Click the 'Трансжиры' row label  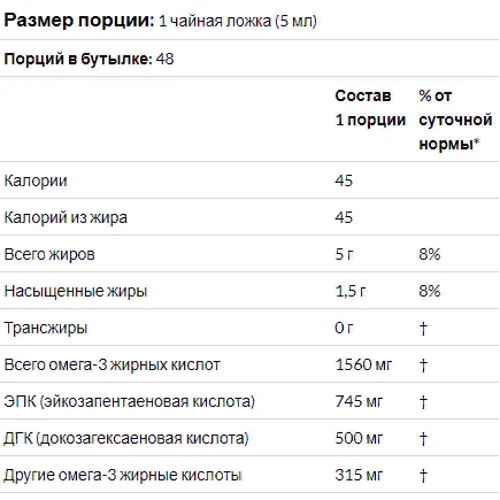click(x=46, y=328)
